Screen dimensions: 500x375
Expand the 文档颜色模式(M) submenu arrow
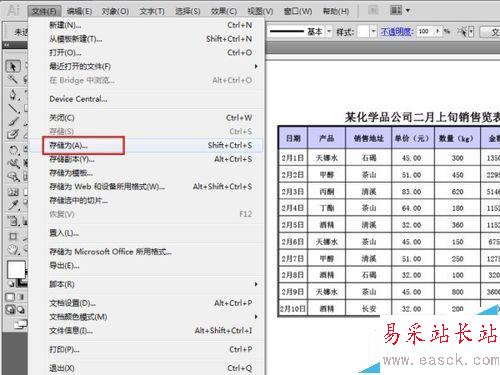[x=256, y=316]
